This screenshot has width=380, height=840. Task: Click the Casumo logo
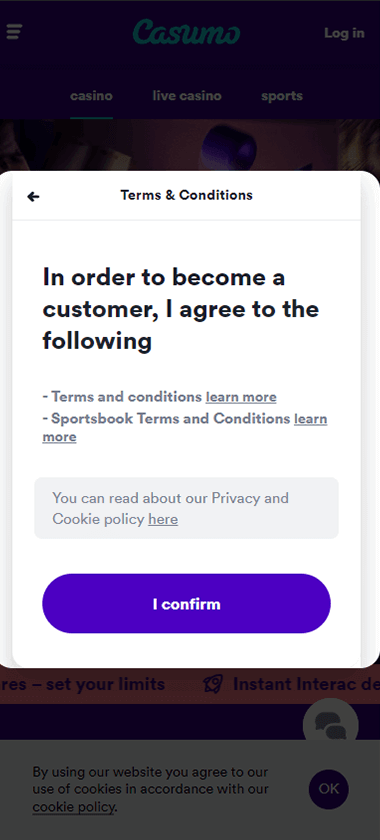tap(187, 32)
